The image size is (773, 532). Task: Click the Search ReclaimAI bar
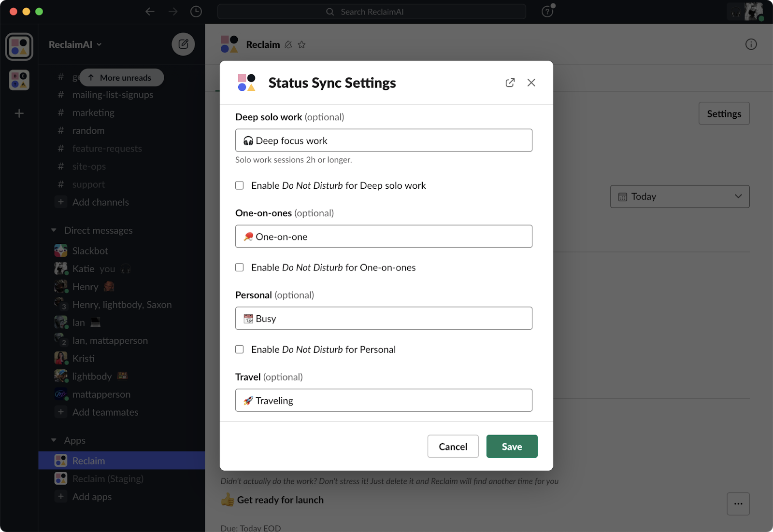[372, 12]
